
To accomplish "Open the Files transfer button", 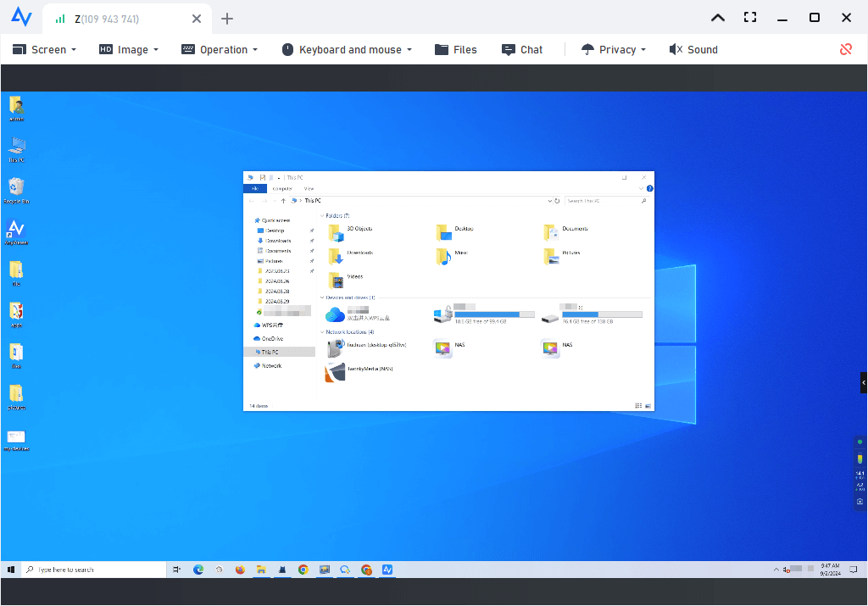I will click(456, 49).
